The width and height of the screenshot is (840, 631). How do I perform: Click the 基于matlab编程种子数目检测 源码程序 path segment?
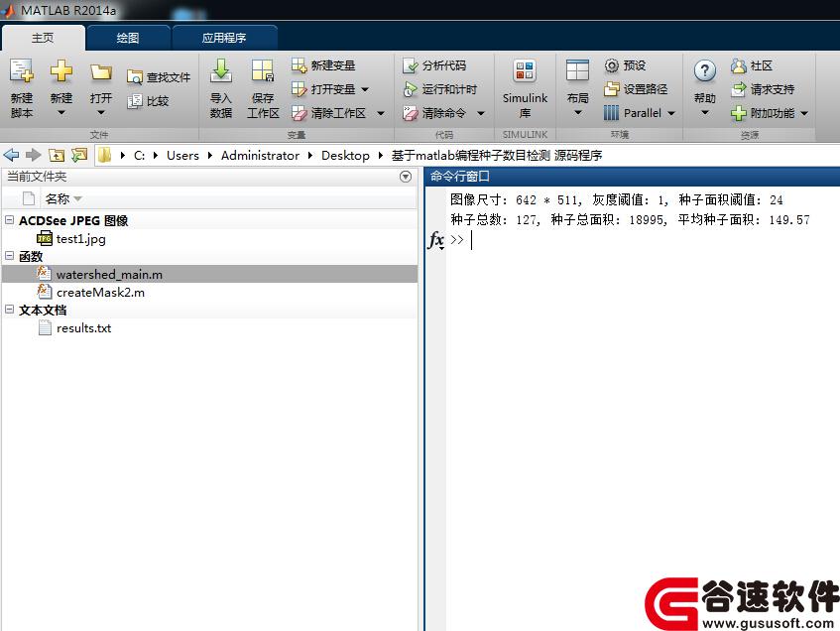pyautogui.click(x=497, y=156)
